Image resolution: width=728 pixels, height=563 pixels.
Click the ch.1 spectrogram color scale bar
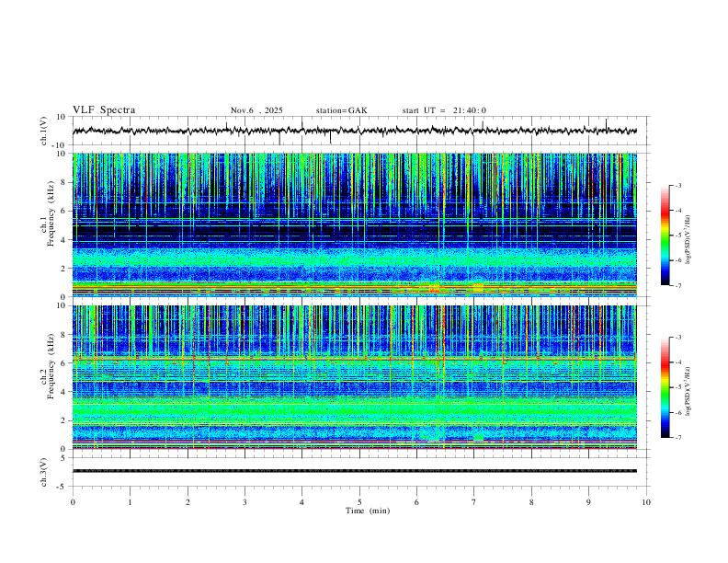[x=665, y=236]
